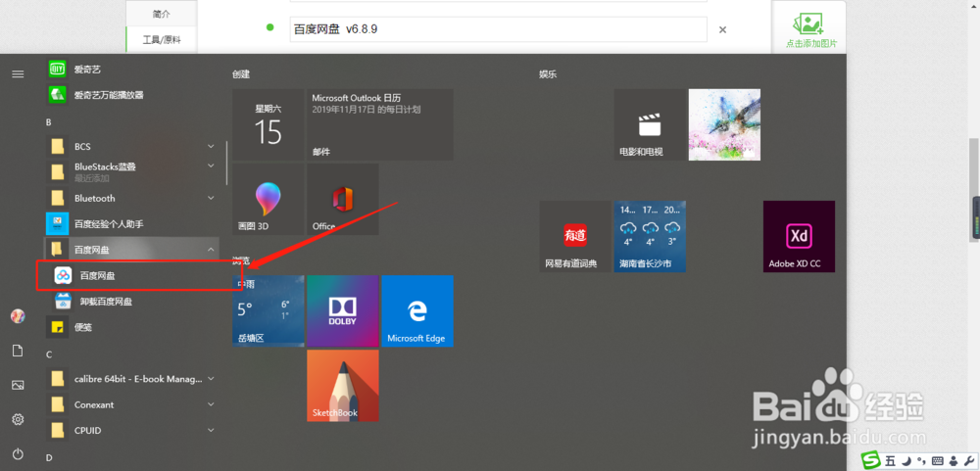The image size is (980, 471).
Task: Click letter C section header
Action: point(49,354)
